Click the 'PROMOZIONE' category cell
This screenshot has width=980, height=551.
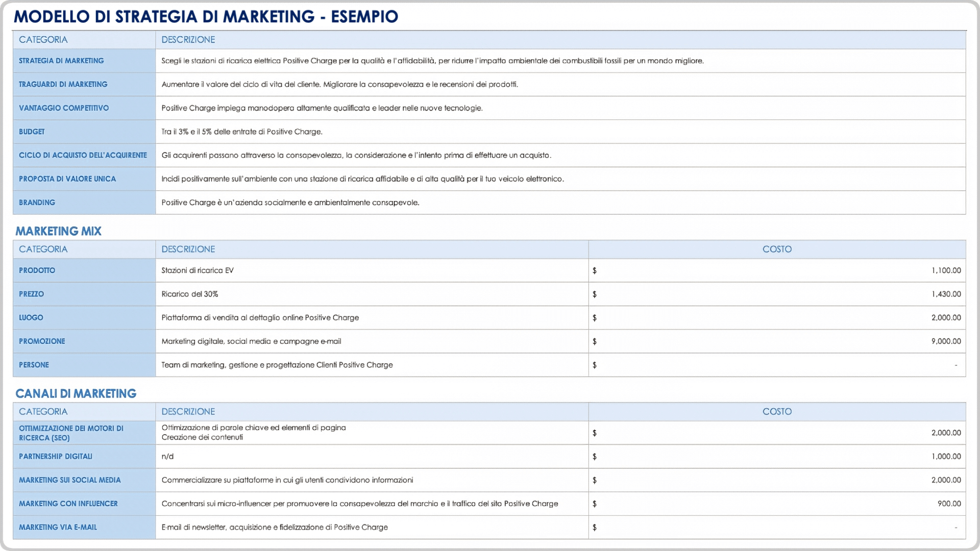[x=84, y=341]
